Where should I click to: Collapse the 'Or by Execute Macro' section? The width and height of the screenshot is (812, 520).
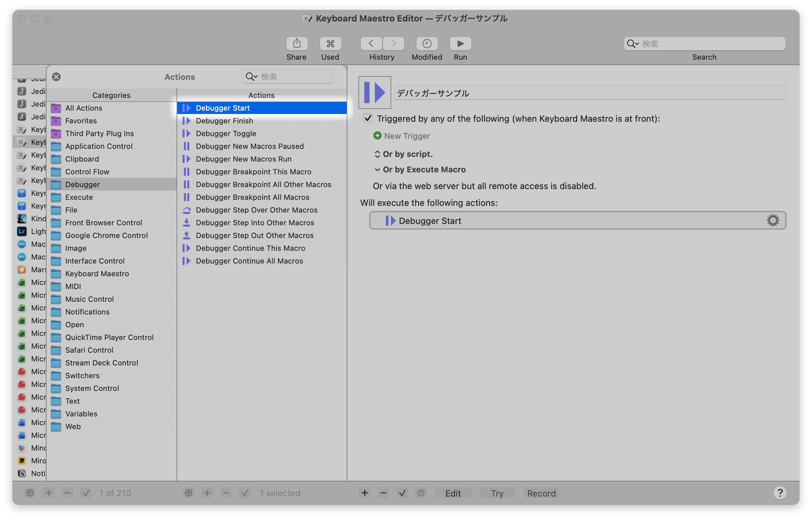[377, 170]
